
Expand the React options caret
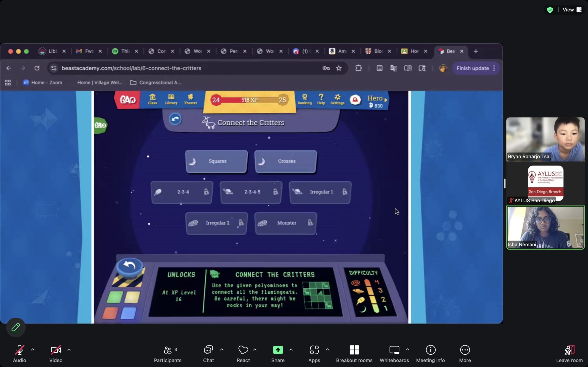pos(255,350)
